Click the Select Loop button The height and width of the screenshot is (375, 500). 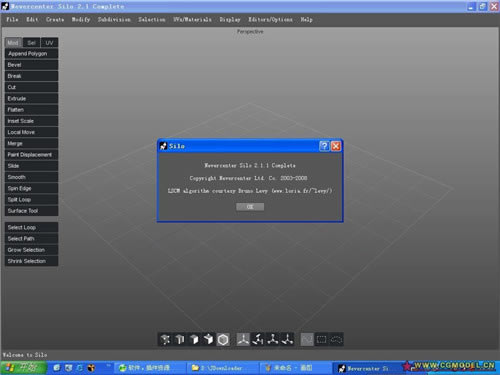point(32,227)
